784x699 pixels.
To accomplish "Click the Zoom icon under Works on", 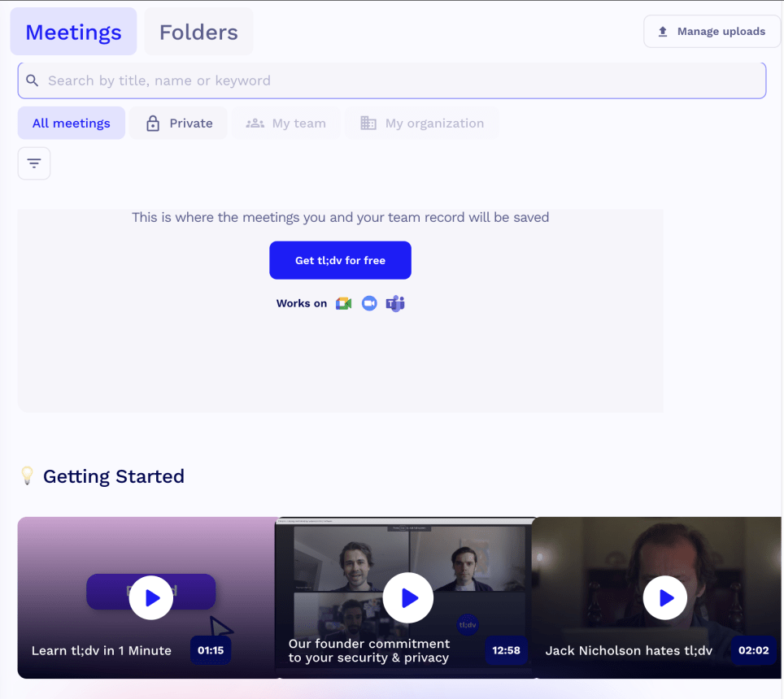I will 369,303.
